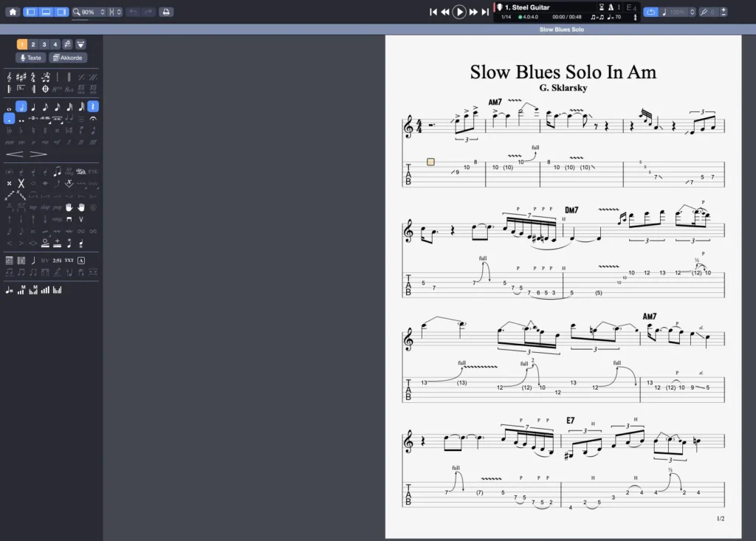Add fermata symbol
Image resolution: width=756 pixels, height=541 pixels.
(93, 119)
